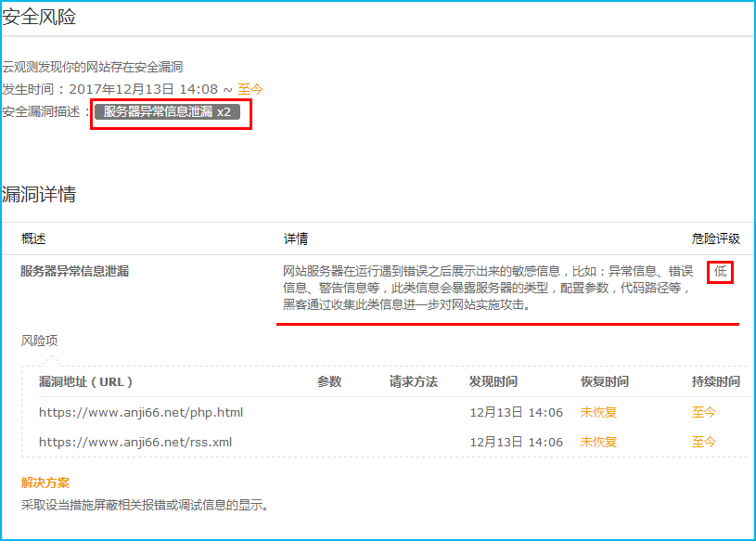
Task: Click 至今 duration in the php.html row
Action: tap(704, 412)
